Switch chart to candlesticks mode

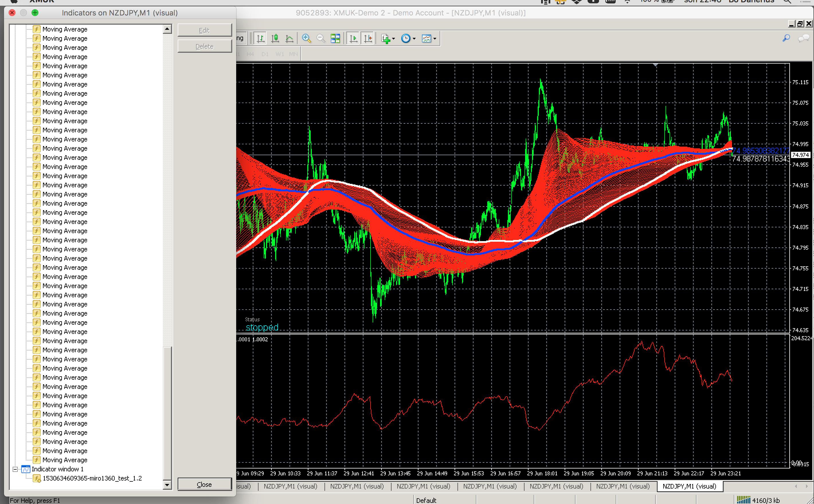(275, 39)
